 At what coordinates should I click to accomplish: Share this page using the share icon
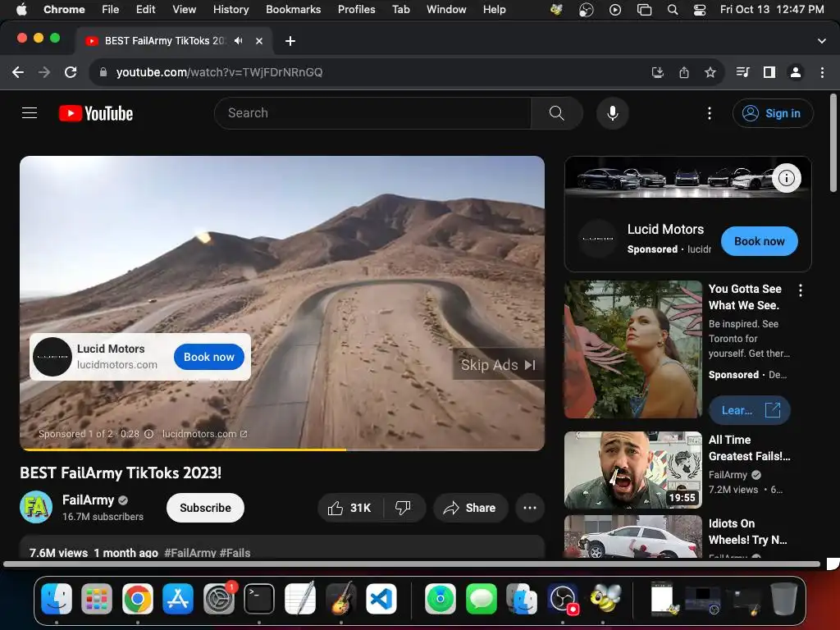(x=684, y=72)
